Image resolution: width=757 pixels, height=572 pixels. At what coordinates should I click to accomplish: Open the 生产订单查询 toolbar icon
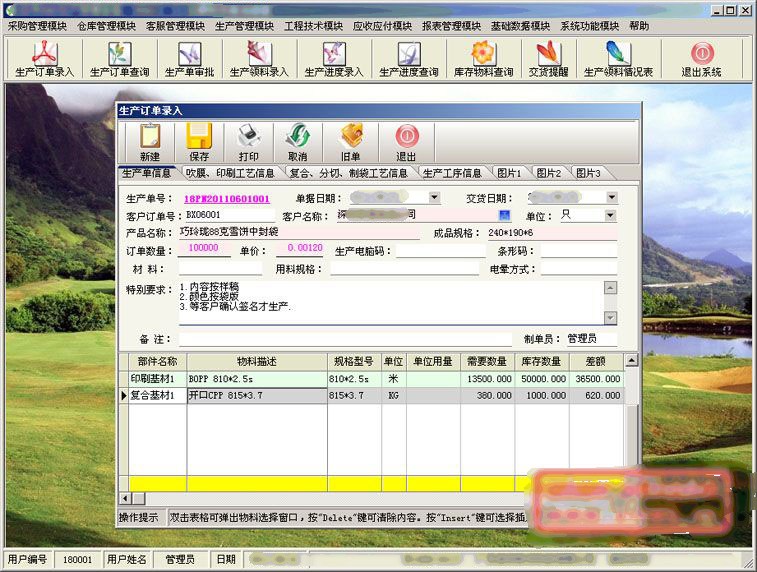[x=119, y=59]
